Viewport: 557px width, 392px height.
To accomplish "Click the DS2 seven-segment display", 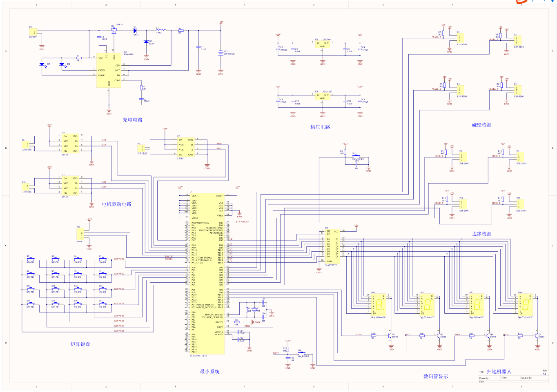I will 427,305.
